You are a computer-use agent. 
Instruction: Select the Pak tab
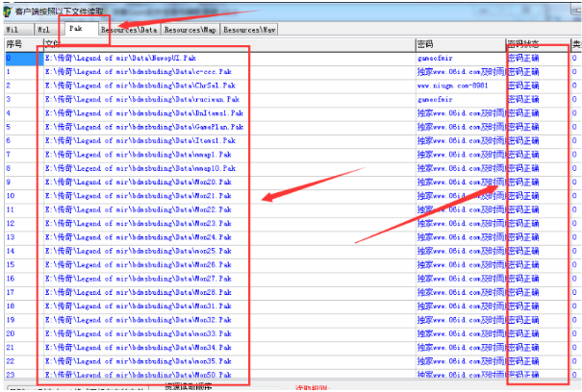[x=77, y=29]
